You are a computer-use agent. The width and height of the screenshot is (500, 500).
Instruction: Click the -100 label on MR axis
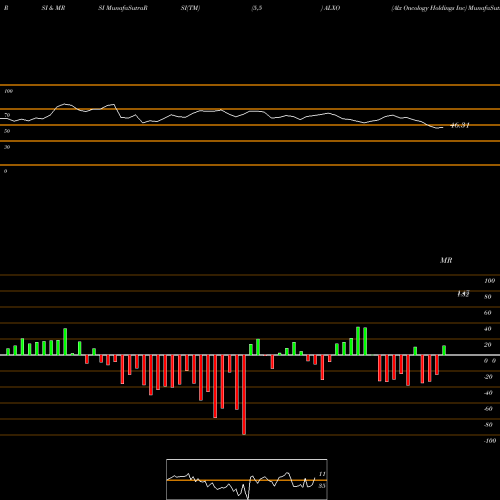(489, 441)
